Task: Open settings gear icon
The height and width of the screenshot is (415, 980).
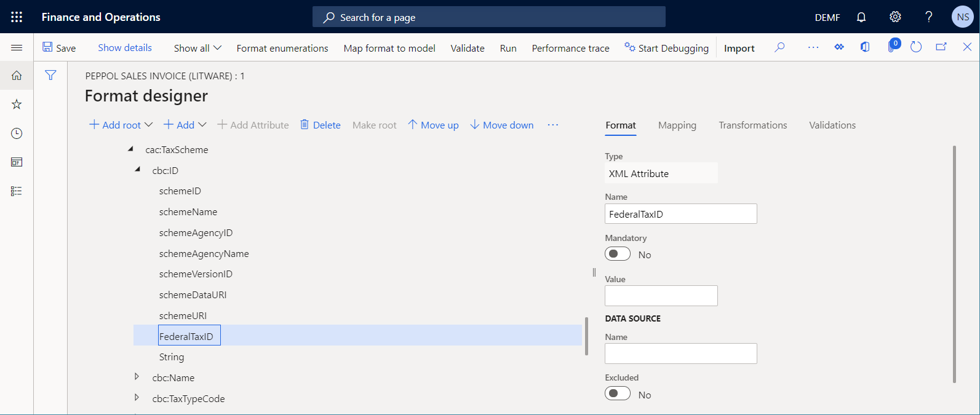Action: pyautogui.click(x=895, y=17)
